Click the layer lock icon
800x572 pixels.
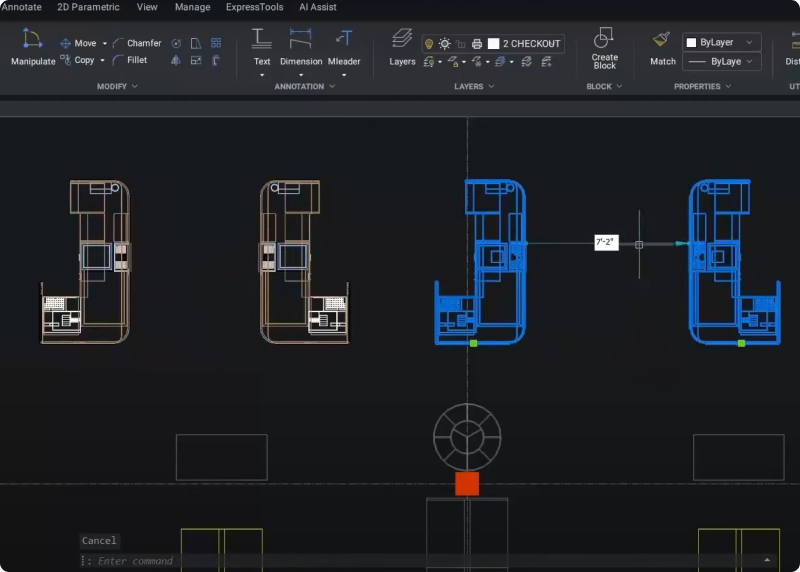tap(453, 62)
